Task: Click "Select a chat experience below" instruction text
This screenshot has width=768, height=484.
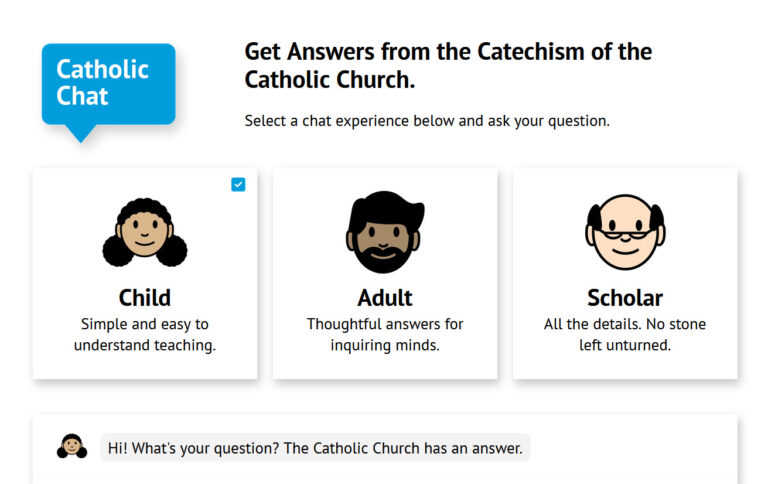Action: coord(427,121)
